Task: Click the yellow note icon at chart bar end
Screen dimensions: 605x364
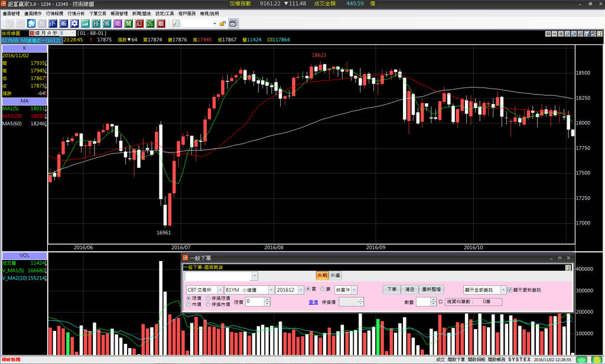Action: pos(600,34)
